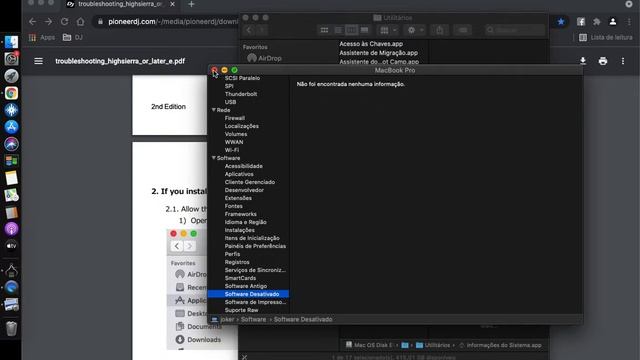The image size is (640, 360).
Task: Select Extensões under Software
Action: pos(238,198)
